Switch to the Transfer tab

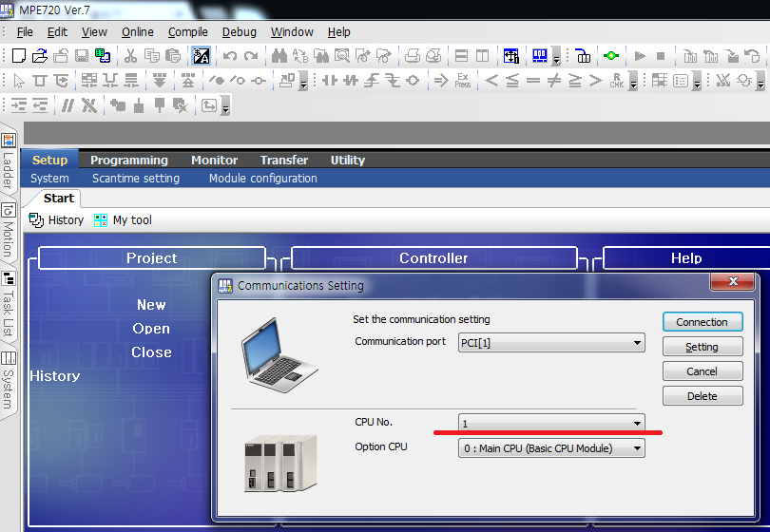(284, 160)
